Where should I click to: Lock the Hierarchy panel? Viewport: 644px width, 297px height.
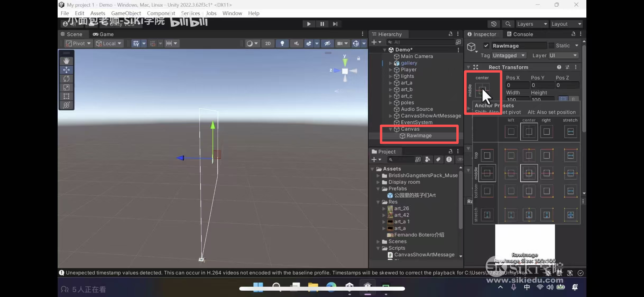(x=450, y=34)
